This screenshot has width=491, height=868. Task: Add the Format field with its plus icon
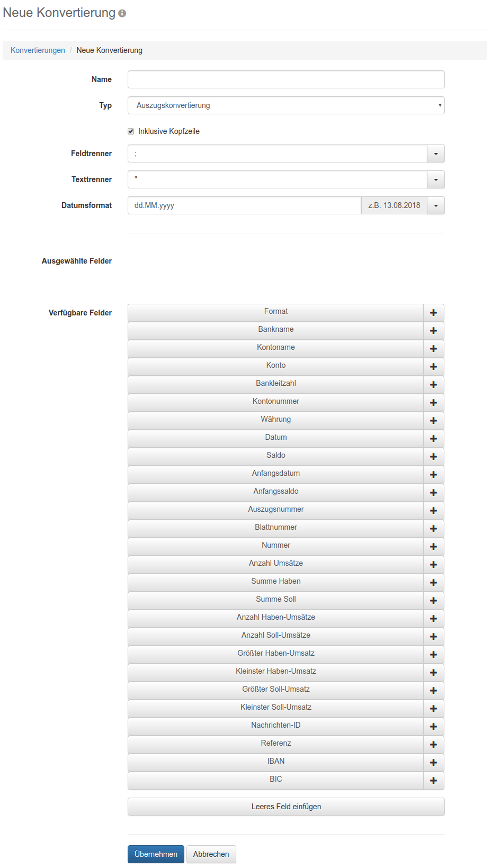[434, 313]
